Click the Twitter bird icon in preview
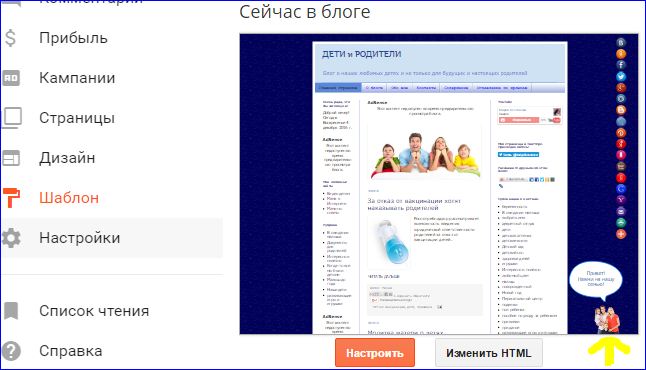This screenshot has width=646, height=370. [x=621, y=76]
